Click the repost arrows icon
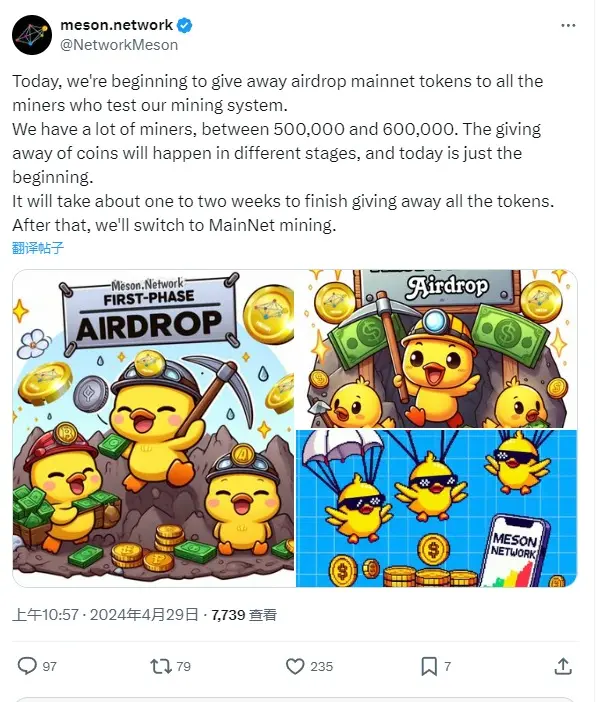 161,666
